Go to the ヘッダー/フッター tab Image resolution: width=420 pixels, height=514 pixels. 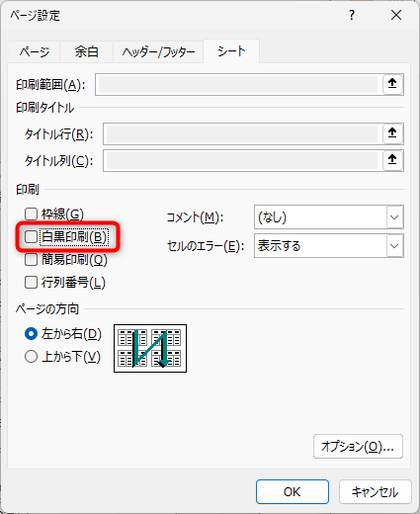(158, 52)
